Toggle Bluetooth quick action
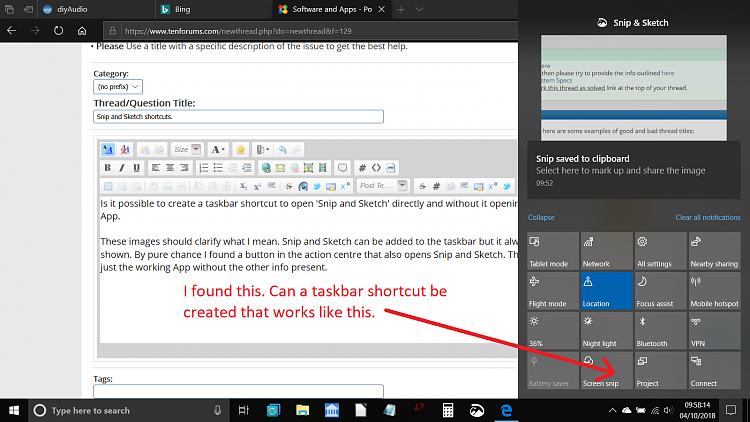This screenshot has width=750, height=422. pos(661,330)
